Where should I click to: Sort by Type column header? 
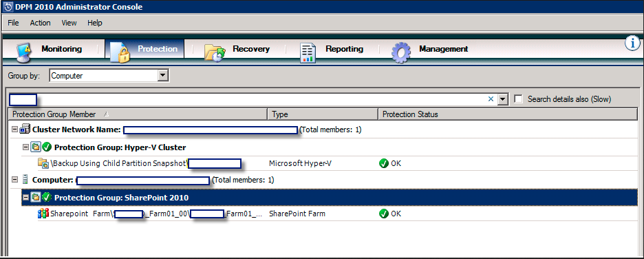click(x=323, y=114)
